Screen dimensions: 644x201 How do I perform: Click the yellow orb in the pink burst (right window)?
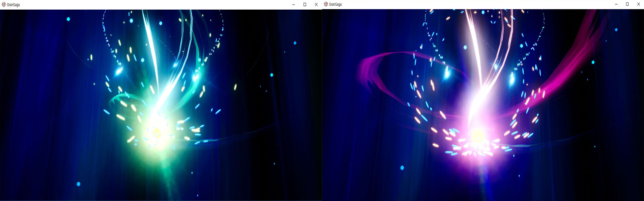point(478,136)
